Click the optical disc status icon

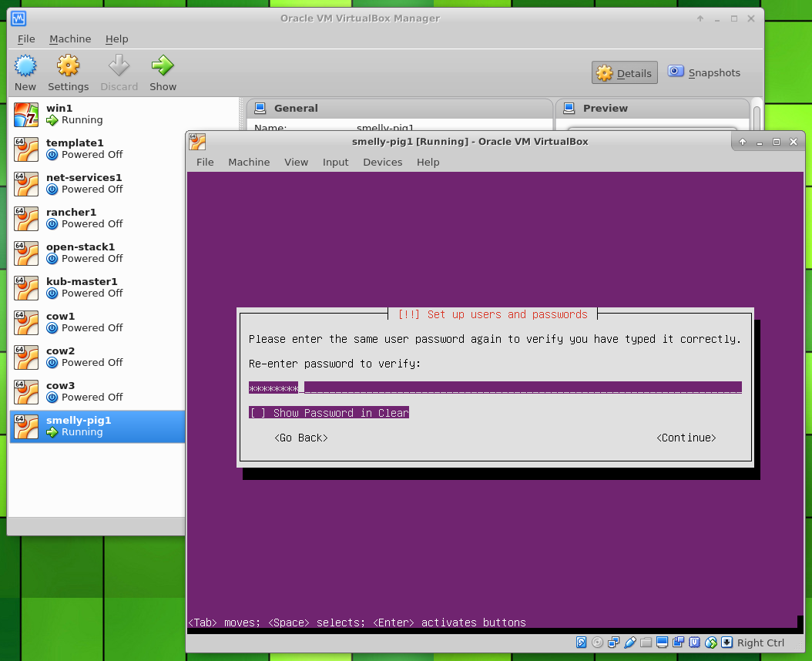click(597, 643)
